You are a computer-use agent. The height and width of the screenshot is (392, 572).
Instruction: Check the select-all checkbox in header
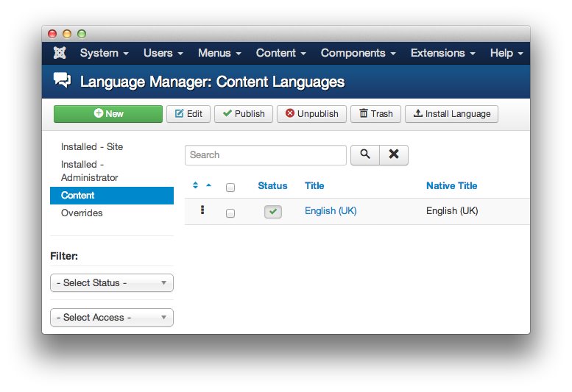click(230, 188)
